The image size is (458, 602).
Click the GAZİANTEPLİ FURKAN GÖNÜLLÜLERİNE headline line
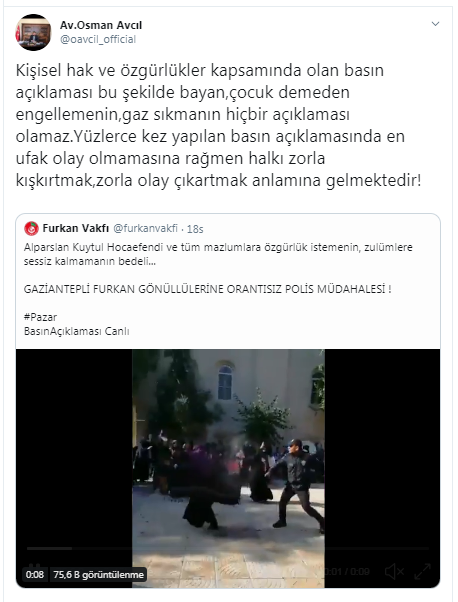coord(207,289)
